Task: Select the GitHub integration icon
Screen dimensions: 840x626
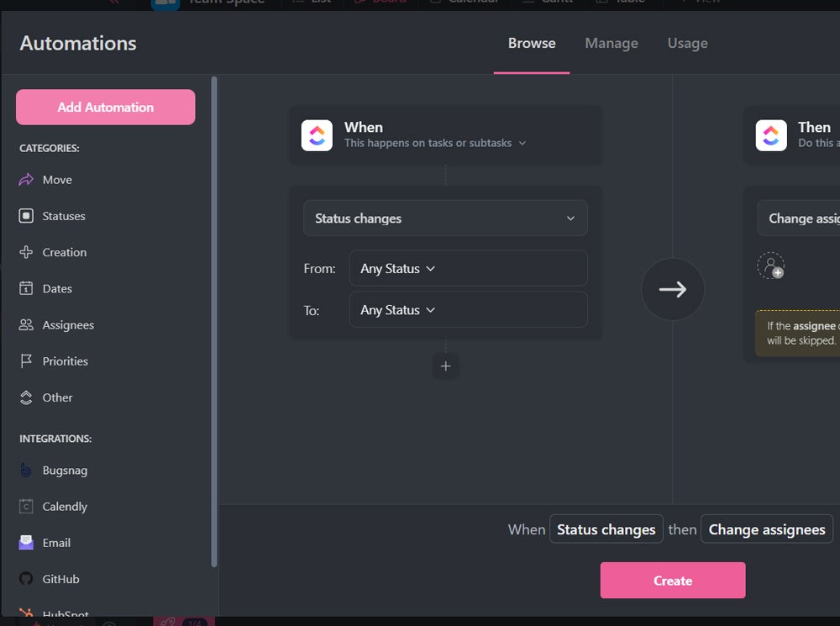Action: tap(26, 579)
